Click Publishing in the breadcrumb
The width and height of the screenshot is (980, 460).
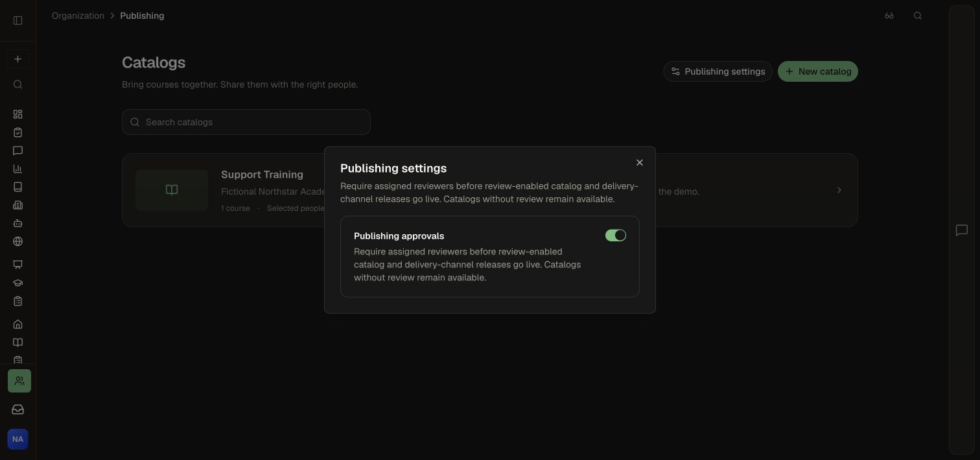coord(142,16)
